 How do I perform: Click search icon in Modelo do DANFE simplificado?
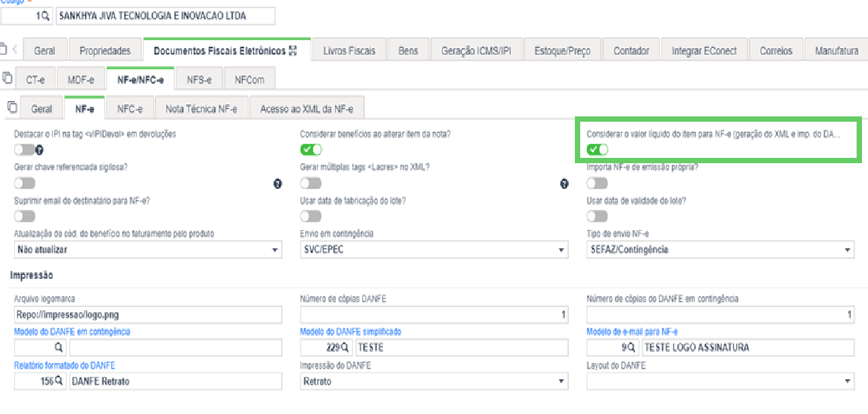click(x=345, y=348)
